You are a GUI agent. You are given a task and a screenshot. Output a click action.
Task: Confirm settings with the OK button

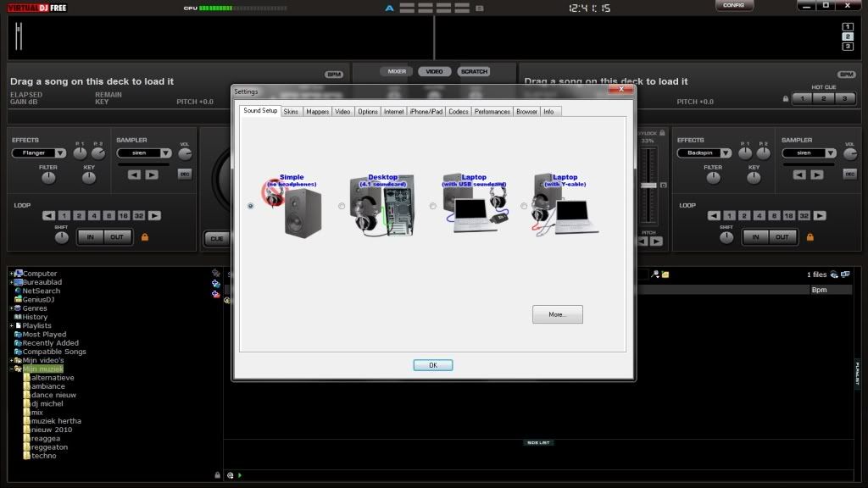click(433, 365)
